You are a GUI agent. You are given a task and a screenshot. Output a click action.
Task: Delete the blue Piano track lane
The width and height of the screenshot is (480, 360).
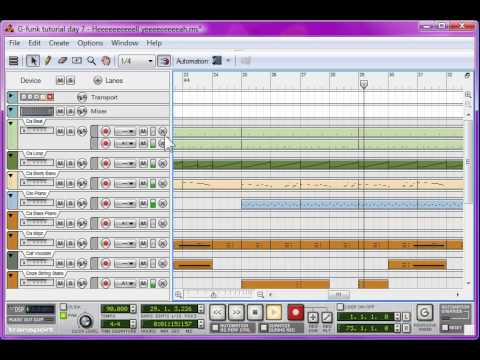(x=163, y=203)
